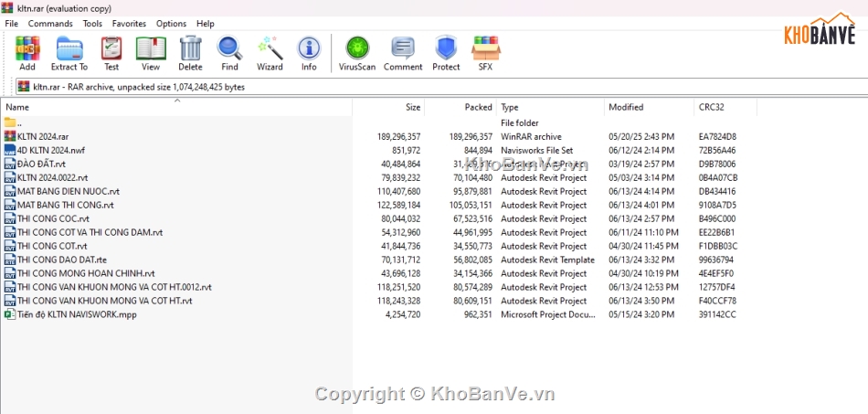868x414 pixels.
Task: Create SFX archive
Action: click(x=485, y=48)
